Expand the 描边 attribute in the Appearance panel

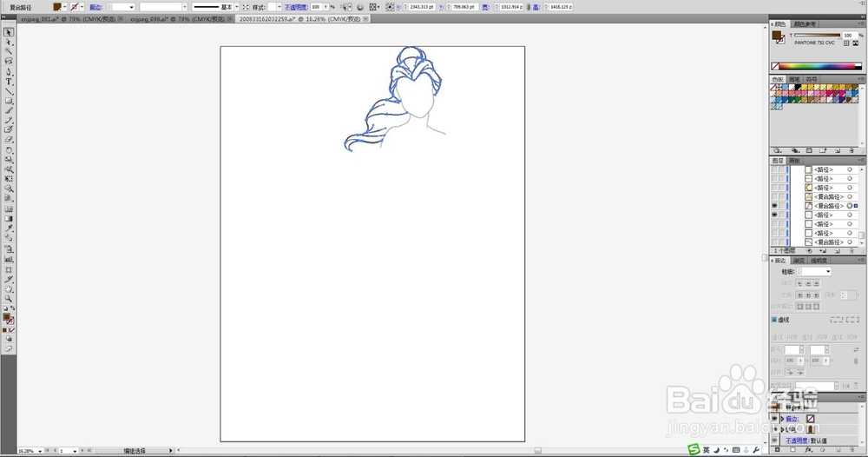coord(782,419)
